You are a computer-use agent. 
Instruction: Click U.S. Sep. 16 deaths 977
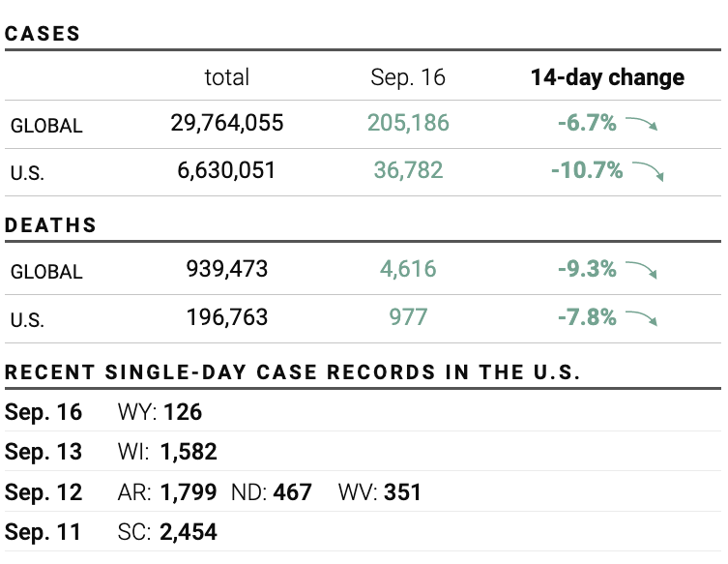click(x=408, y=317)
